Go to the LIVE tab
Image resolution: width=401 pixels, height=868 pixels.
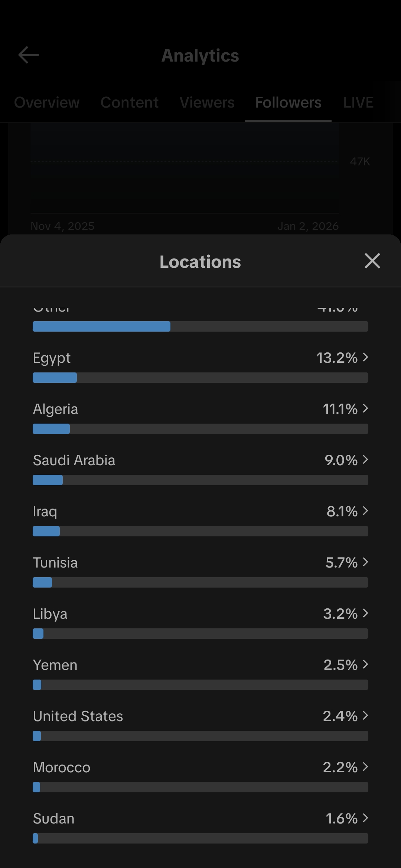coord(358,102)
